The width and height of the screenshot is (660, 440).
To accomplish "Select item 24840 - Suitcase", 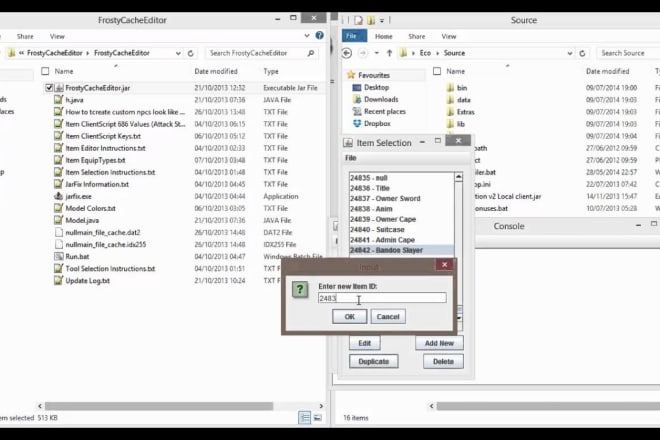I will pos(377,229).
